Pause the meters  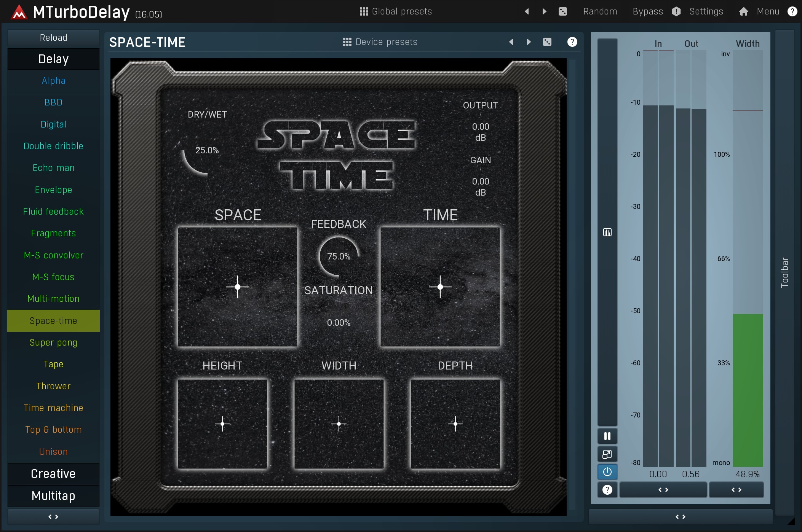(607, 436)
